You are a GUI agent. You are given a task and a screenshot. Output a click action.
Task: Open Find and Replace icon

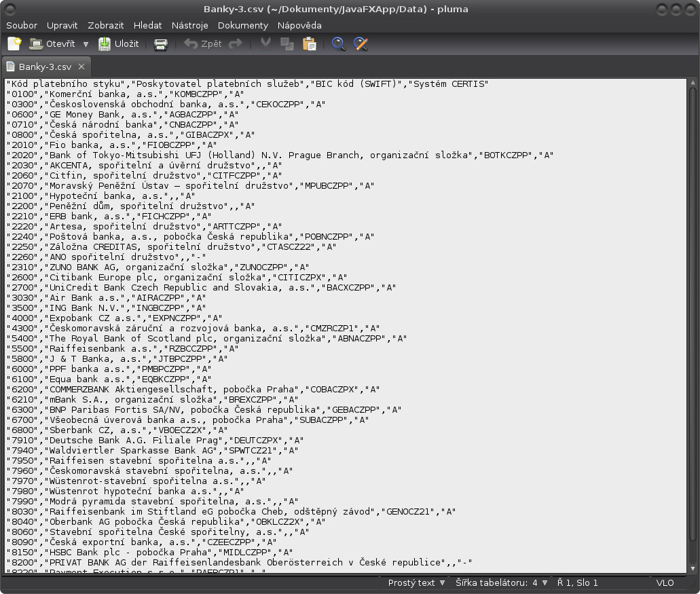tap(361, 43)
